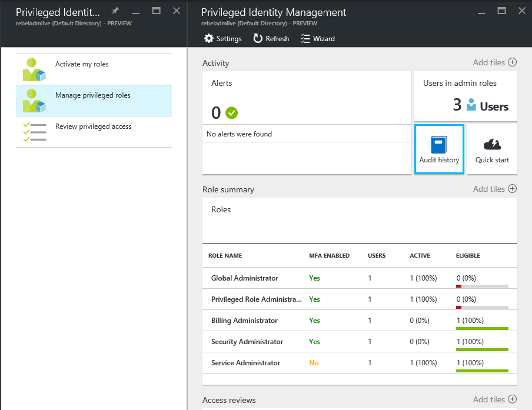Click the orange 'No' MFA value for Service Administrator
Image resolution: width=532 pixels, height=410 pixels.
coord(314,363)
